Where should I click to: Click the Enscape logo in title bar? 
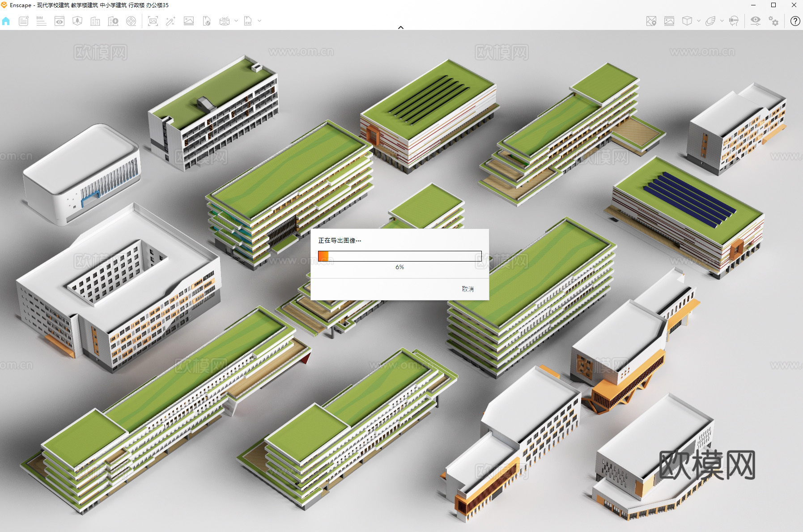[4, 5]
